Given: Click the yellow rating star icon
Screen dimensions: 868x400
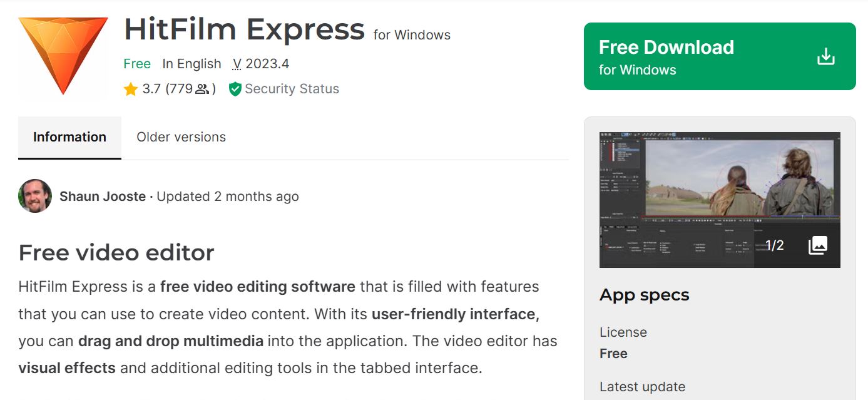Looking at the screenshot, I should [x=131, y=90].
